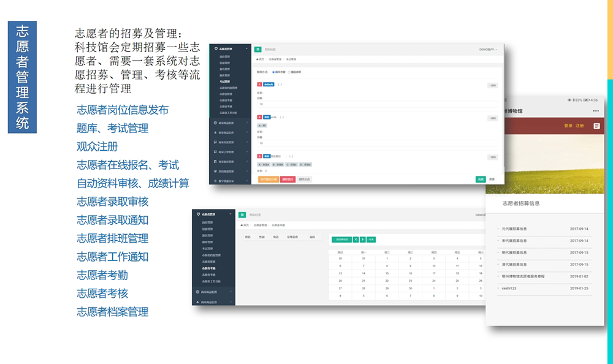The image size is (613, 364).
Task: Click the gray button next to the red one
Action: (x=304, y=179)
